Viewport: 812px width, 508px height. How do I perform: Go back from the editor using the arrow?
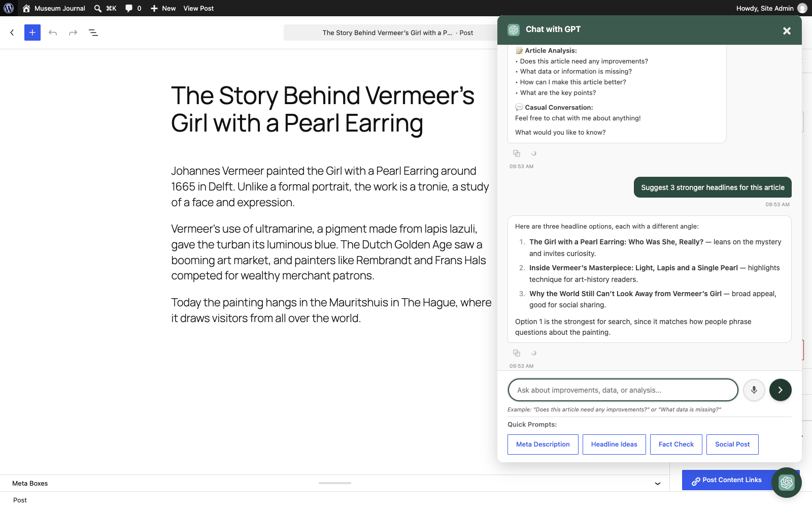pyautogui.click(x=12, y=33)
